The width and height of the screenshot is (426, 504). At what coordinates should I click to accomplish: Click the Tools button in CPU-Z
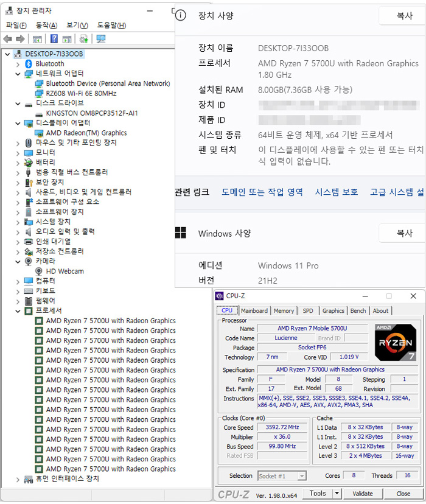(318, 493)
